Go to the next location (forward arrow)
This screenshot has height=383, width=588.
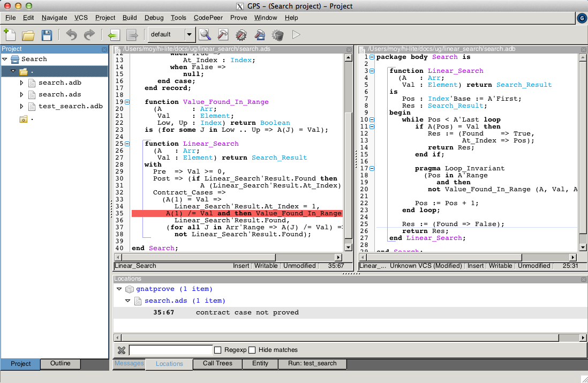click(x=132, y=35)
